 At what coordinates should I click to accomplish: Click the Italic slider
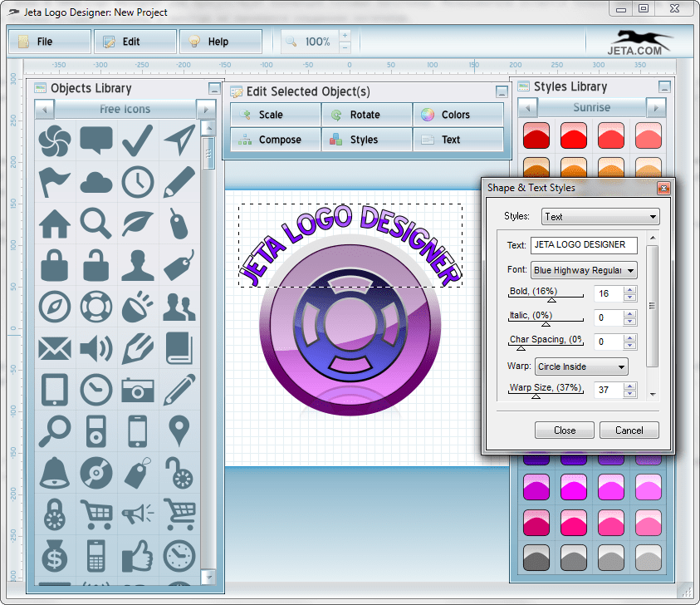coord(546,322)
